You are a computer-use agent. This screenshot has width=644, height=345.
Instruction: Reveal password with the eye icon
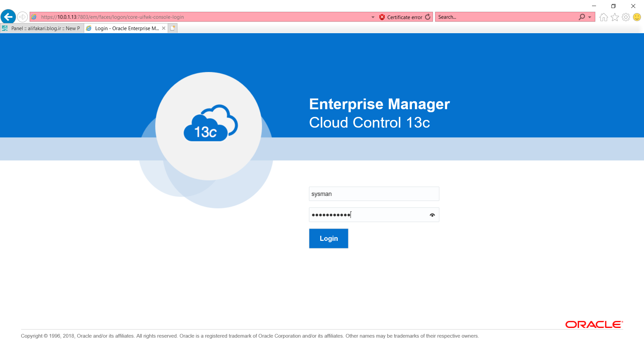coord(432,215)
